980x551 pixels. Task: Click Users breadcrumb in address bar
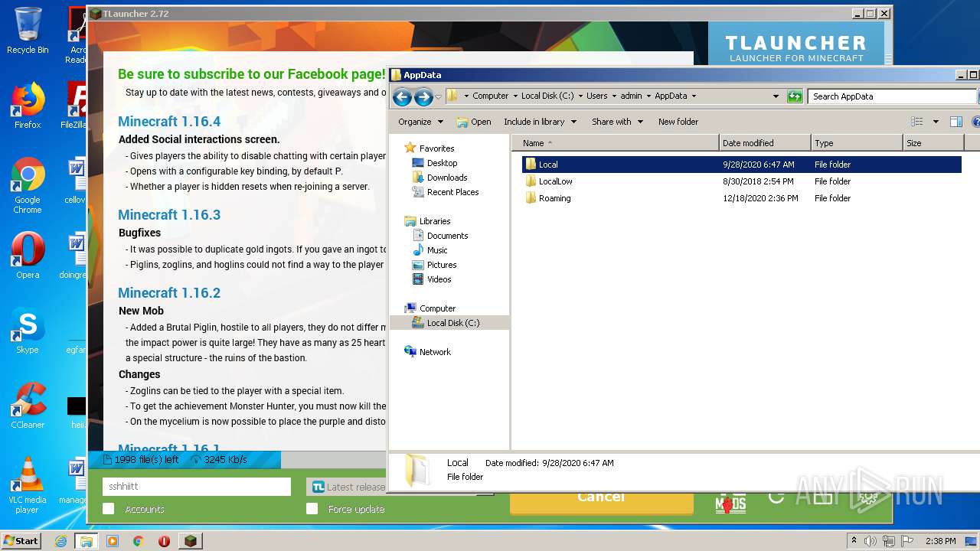coord(597,96)
